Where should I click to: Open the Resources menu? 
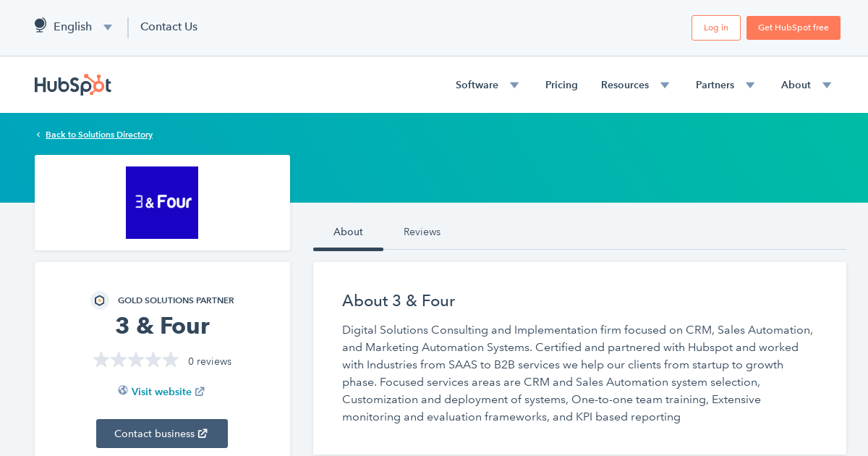[625, 85]
